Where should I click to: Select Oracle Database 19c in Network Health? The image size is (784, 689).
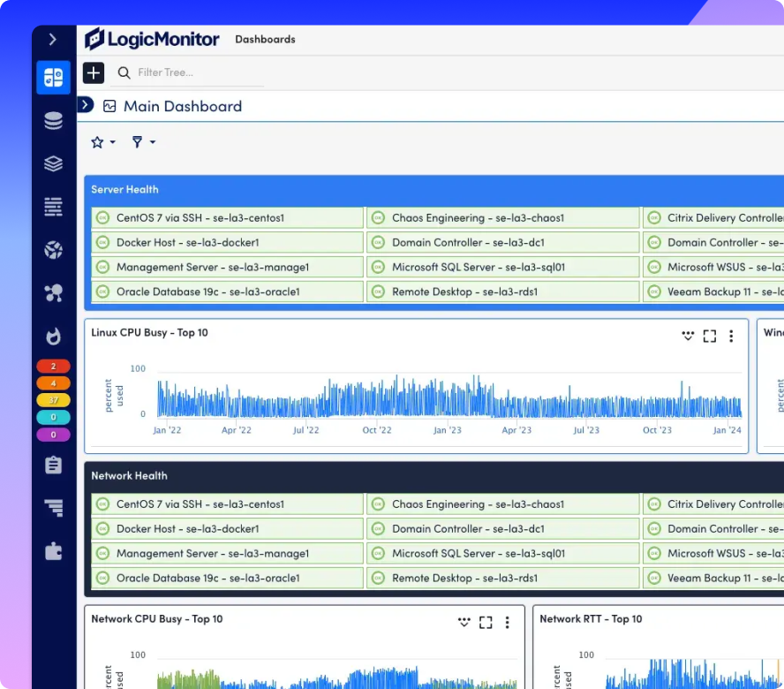[x=227, y=578]
